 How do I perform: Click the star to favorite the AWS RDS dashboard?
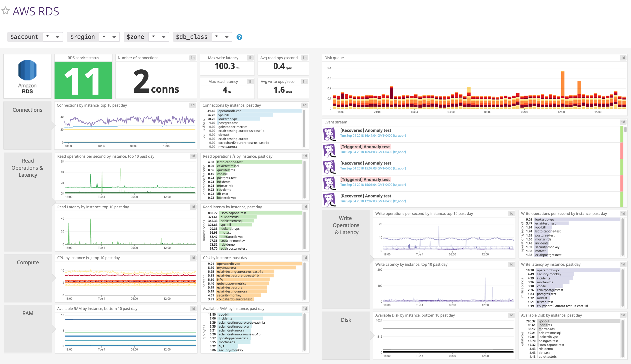[6, 11]
